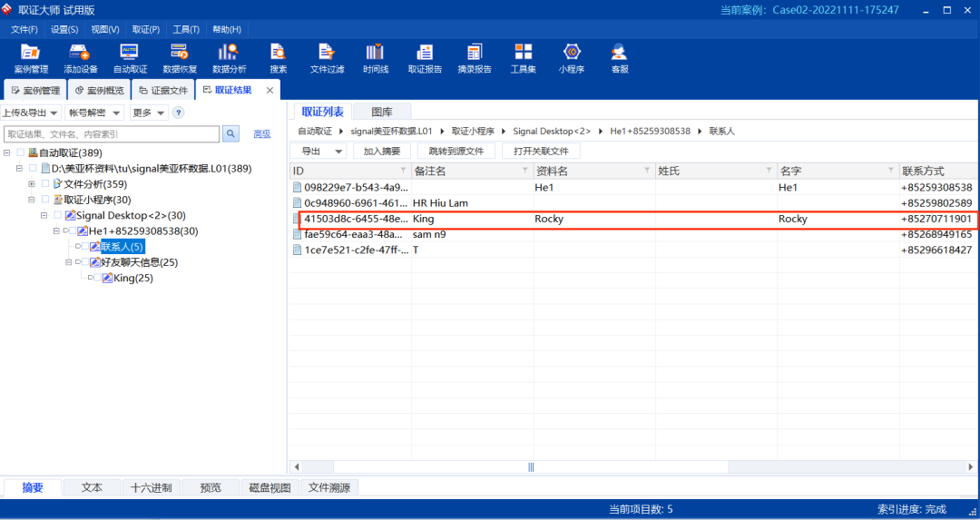Click the 添加设备 toolbar icon
980x520 pixels.
click(80, 58)
